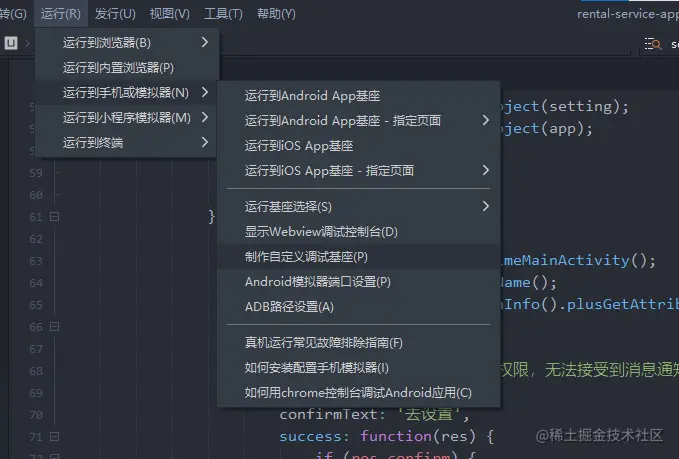Select 运行到小程序模拟器(M) entry
679x459 pixels.
click(127, 117)
